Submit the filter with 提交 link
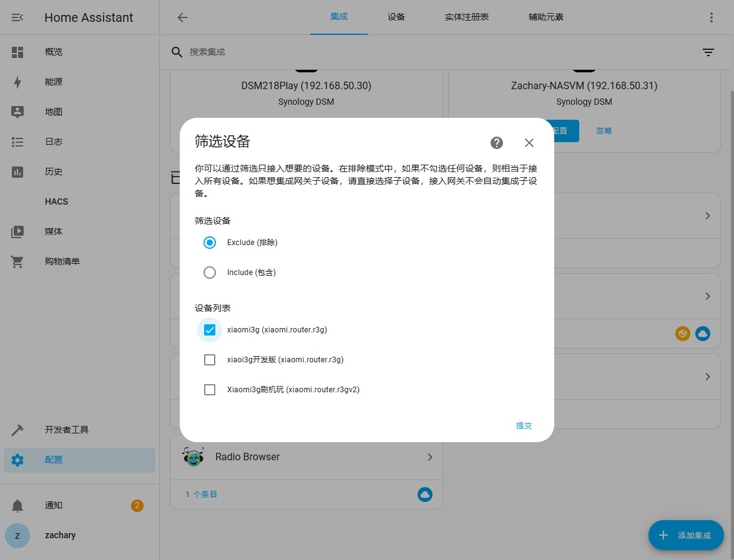 (524, 425)
